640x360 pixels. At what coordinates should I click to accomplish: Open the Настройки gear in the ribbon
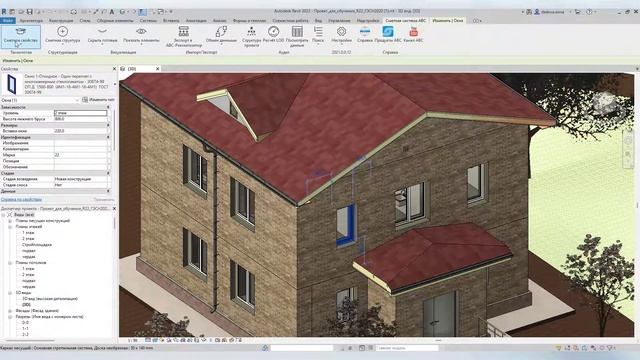coord(342,35)
